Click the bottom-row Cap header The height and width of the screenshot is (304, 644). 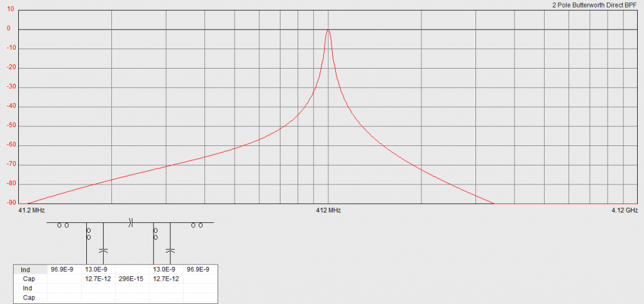[30, 298]
